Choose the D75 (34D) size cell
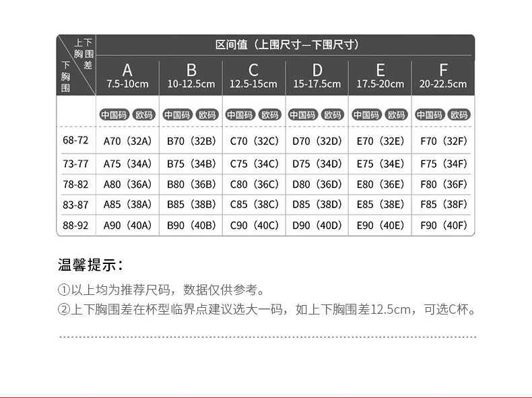The height and width of the screenshot is (398, 532). (x=317, y=164)
